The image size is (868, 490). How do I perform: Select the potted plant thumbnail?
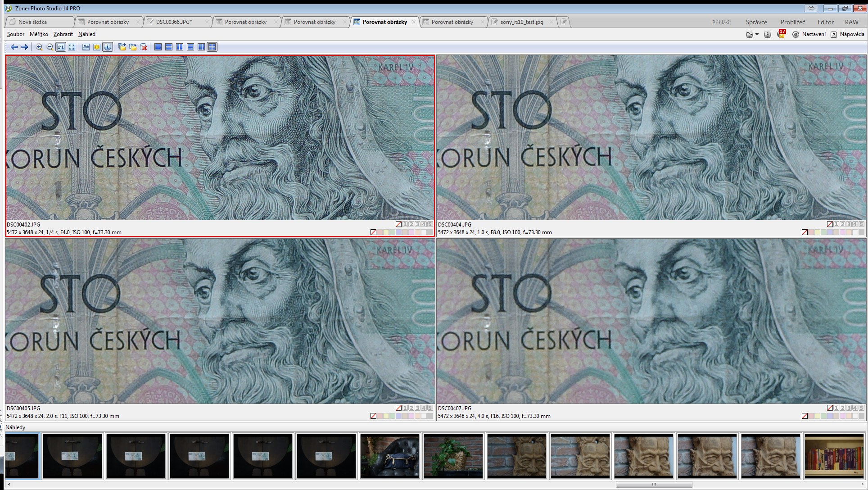pos(453,456)
